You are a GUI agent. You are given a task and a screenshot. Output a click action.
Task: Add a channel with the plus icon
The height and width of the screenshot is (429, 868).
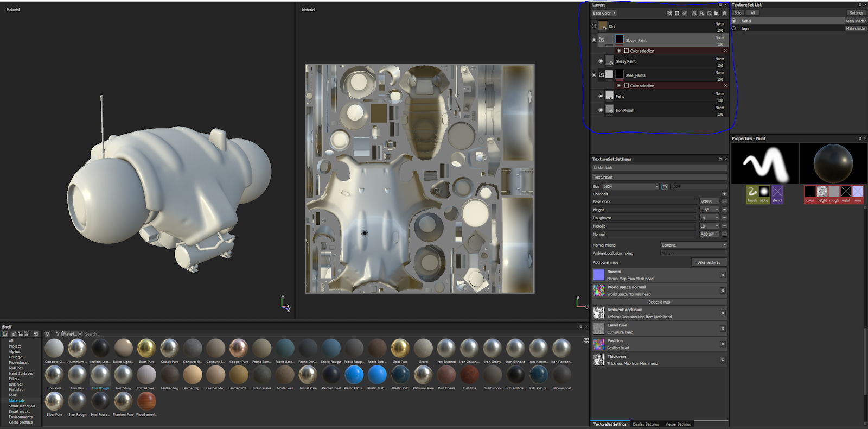(724, 194)
